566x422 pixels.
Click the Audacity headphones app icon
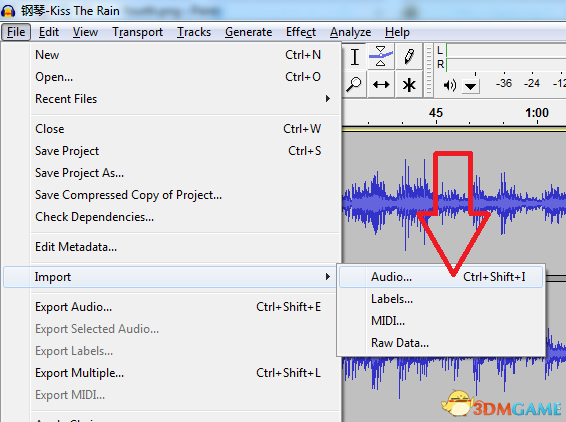8,11
